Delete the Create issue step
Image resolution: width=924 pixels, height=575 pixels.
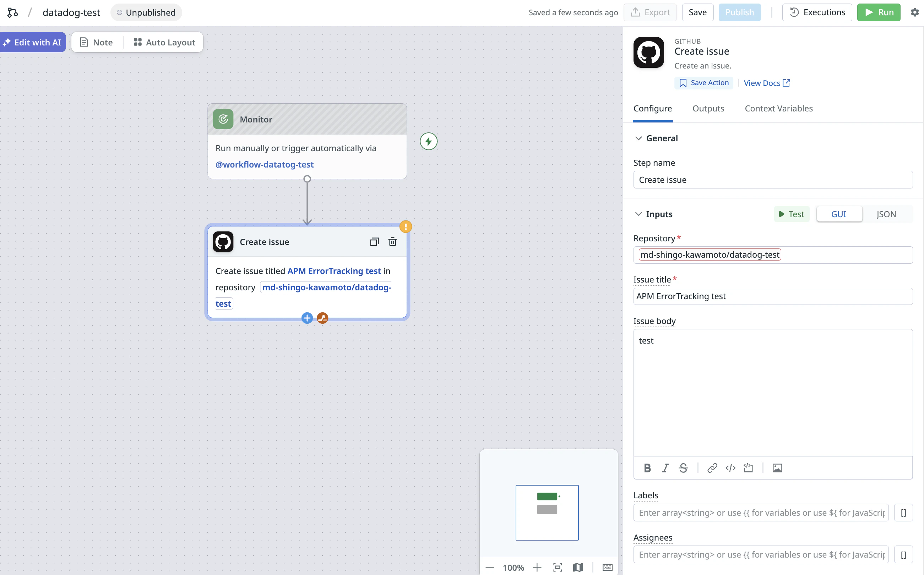pyautogui.click(x=393, y=242)
